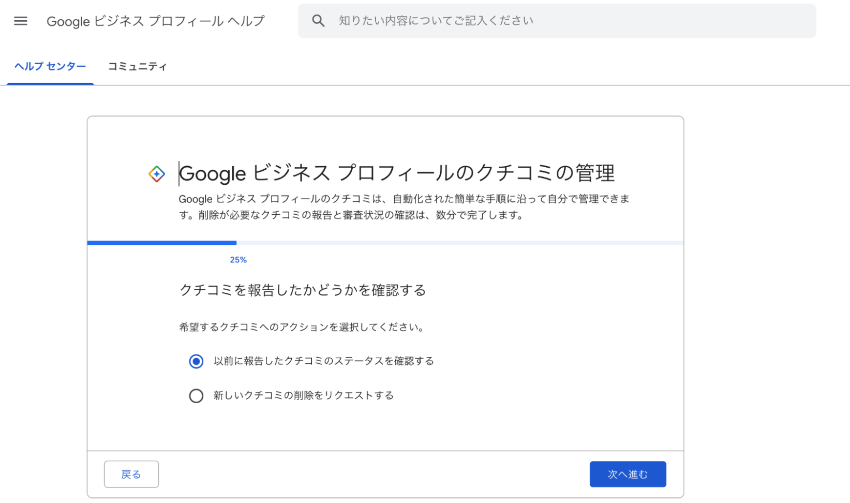Click クチコミを報告したかどうかを確認する heading

pos(303,291)
